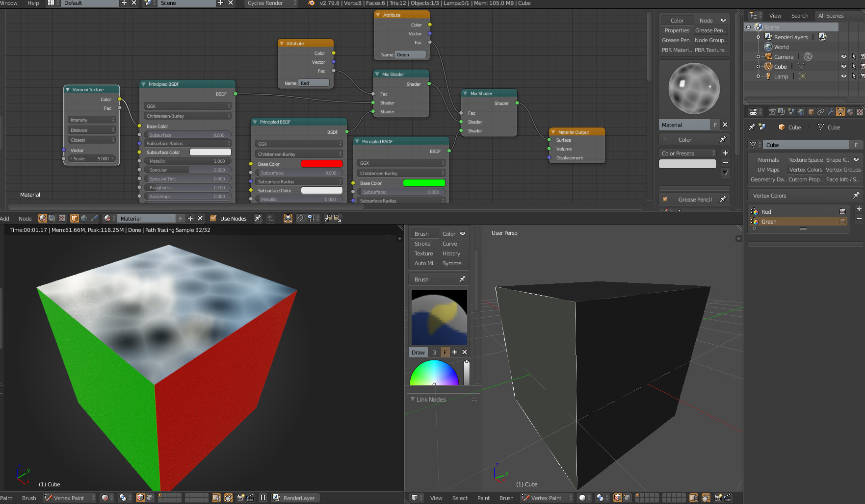Open the Render properties tab camera icon
Image resolution: width=865 pixels, height=504 pixels.
pos(772,112)
